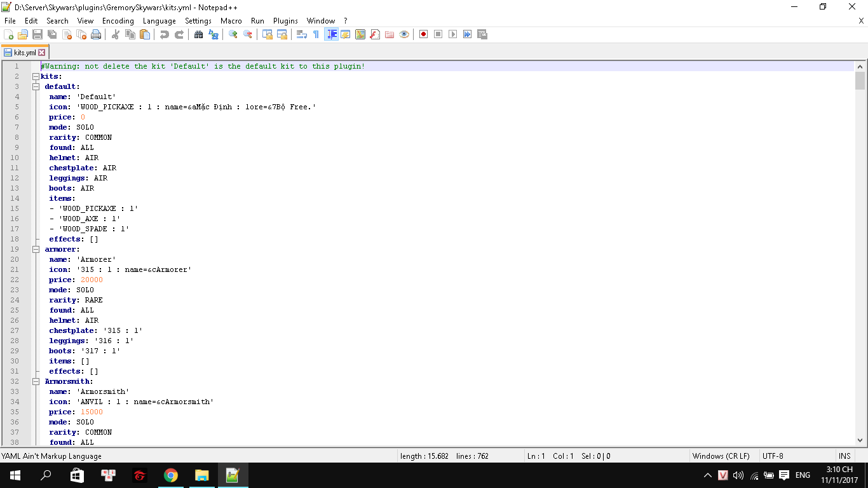Toggle show all characters pilcrow icon
The image size is (868, 488).
click(316, 34)
